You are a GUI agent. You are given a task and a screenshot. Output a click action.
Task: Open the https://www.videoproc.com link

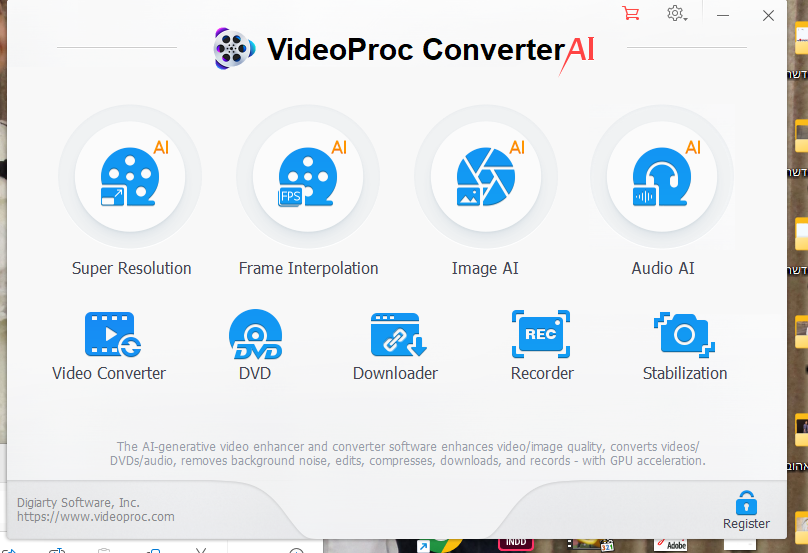click(95, 516)
